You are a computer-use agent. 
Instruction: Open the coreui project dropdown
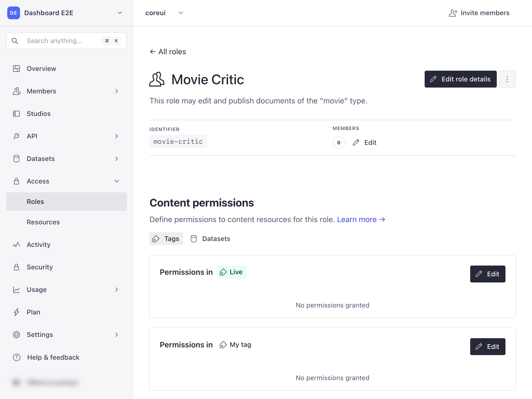tap(181, 13)
